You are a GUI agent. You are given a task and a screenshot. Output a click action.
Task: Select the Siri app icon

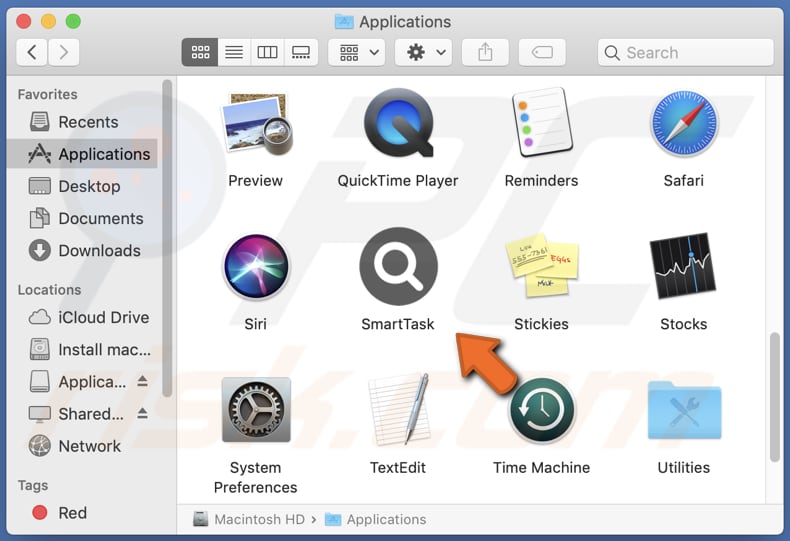coord(256,266)
